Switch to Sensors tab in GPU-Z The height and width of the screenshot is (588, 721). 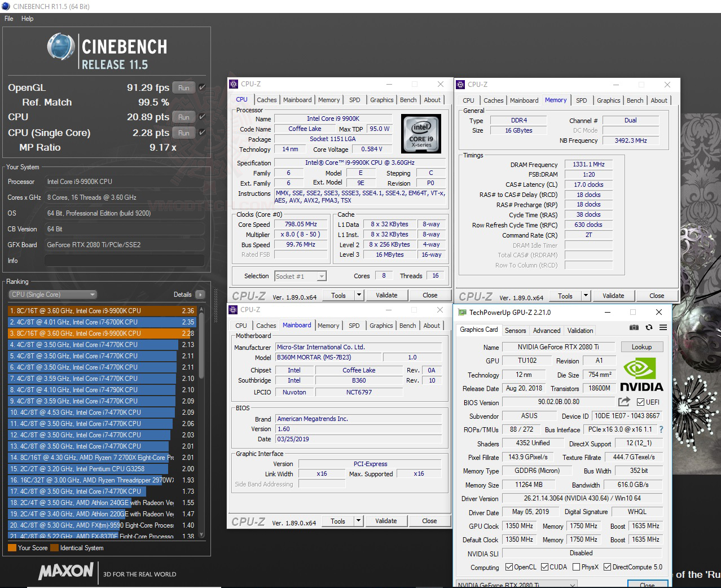[515, 331]
